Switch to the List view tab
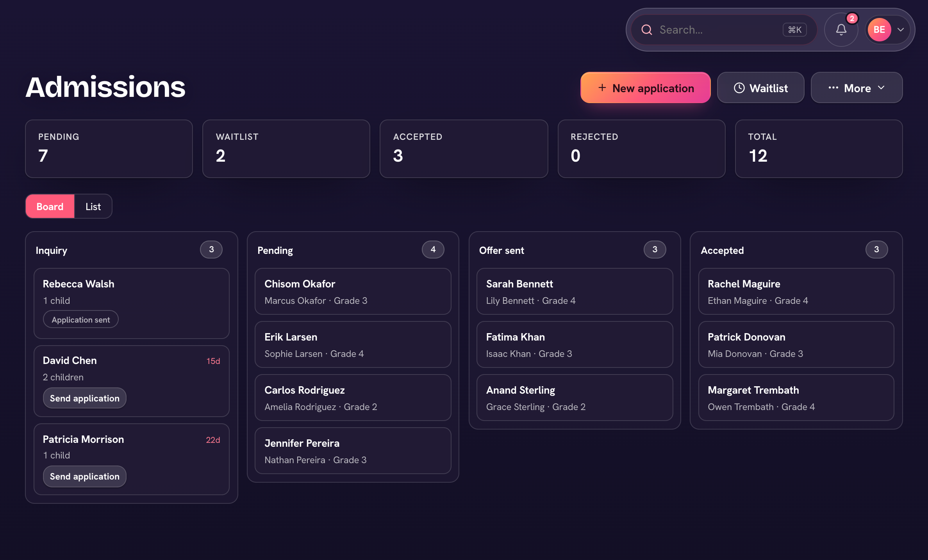The height and width of the screenshot is (560, 928). 93,207
